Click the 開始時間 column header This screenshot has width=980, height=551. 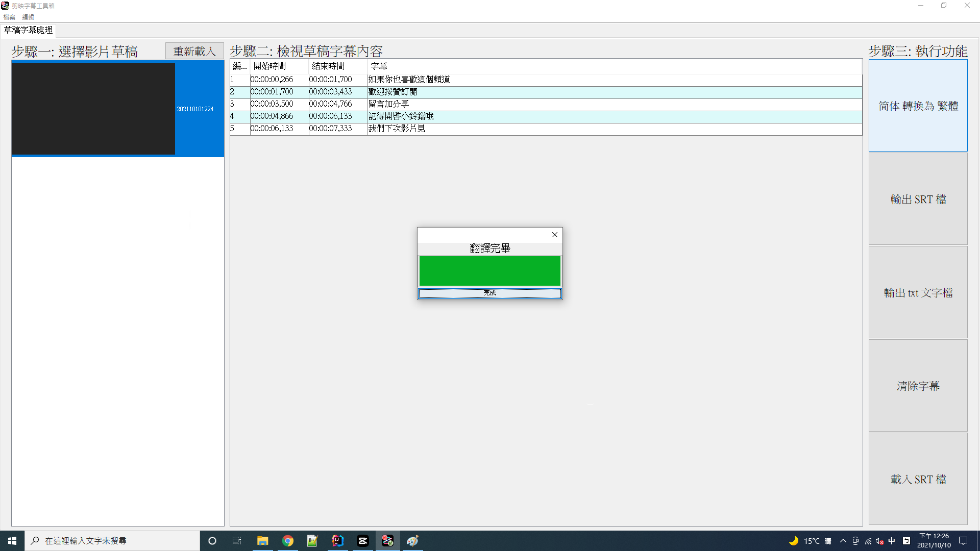(x=279, y=66)
